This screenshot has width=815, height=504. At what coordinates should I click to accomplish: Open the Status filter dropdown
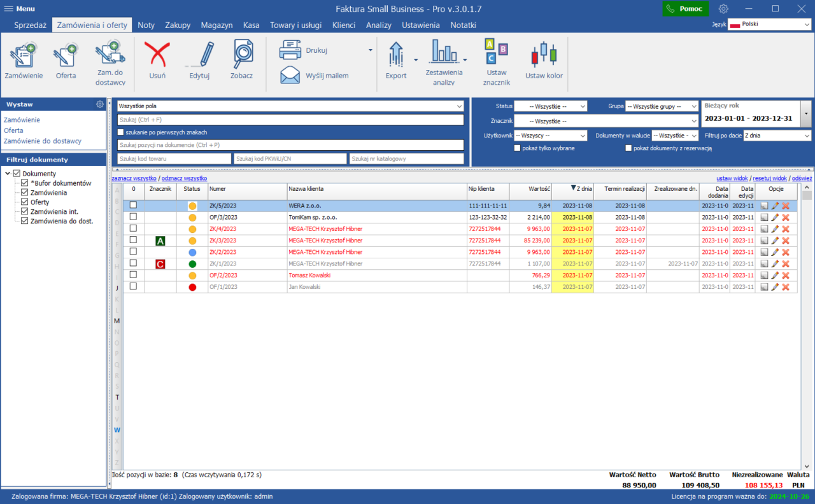point(550,106)
